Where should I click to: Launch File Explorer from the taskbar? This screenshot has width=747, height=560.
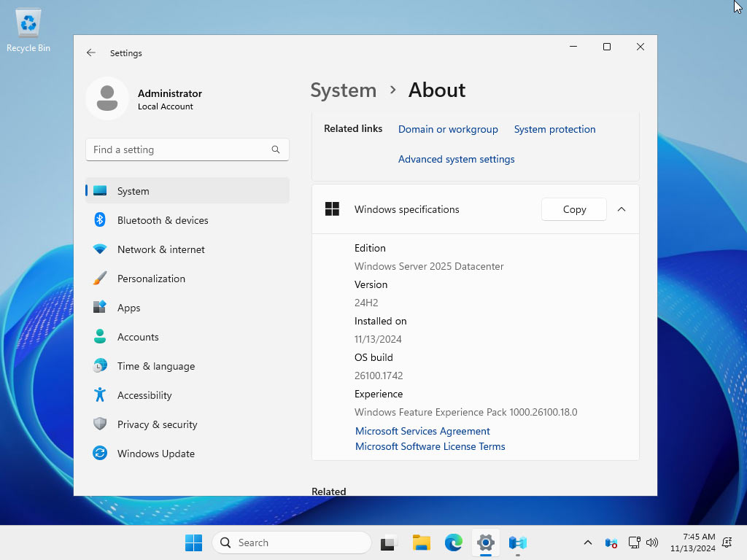coord(421,542)
